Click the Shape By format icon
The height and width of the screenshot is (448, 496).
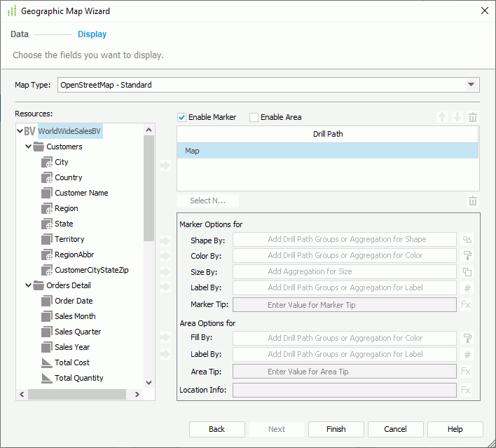(x=467, y=240)
